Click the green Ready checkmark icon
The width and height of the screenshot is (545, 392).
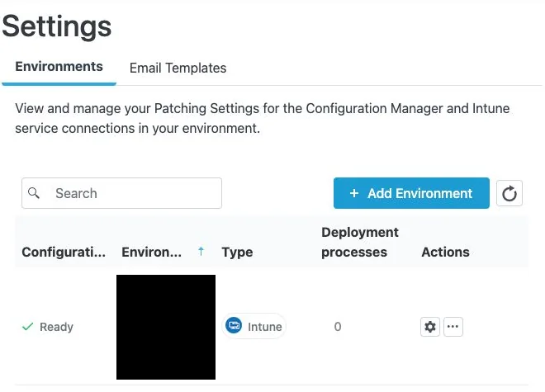[27, 327]
